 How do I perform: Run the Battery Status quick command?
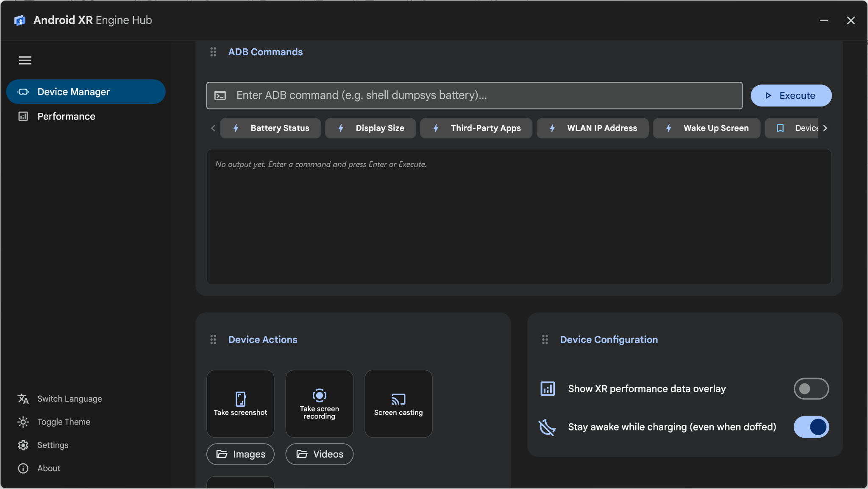coord(270,128)
